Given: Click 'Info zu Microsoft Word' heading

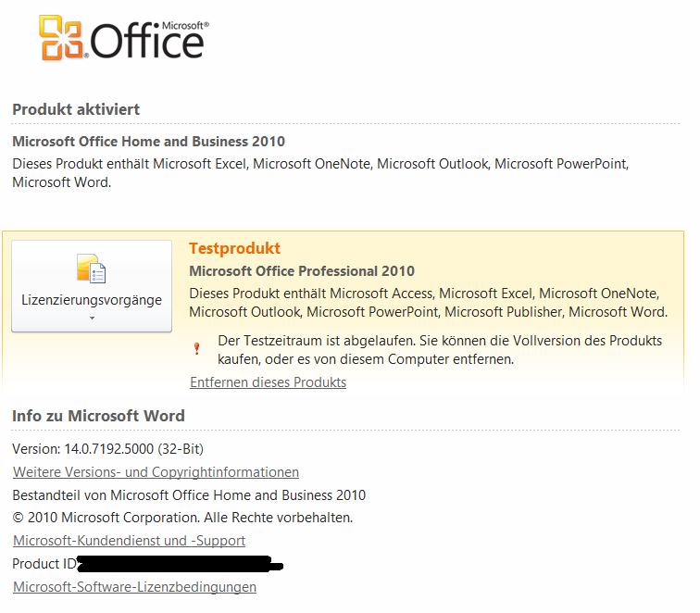Looking at the screenshot, I should point(98,416).
